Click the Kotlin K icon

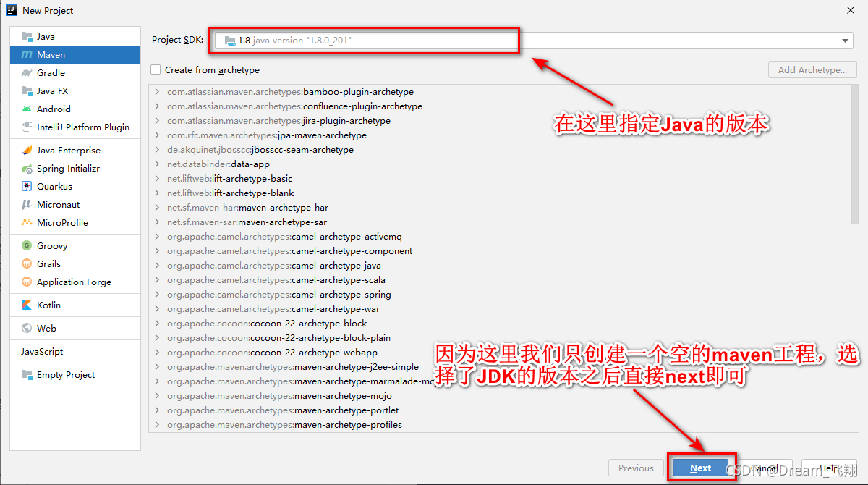(27, 305)
